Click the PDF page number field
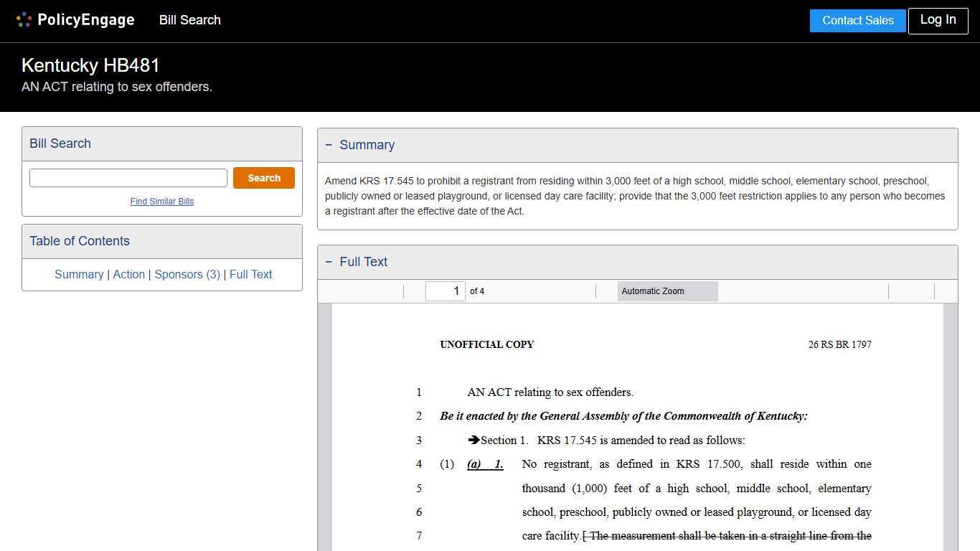Screen dimensions: 980x551 (x=446, y=291)
